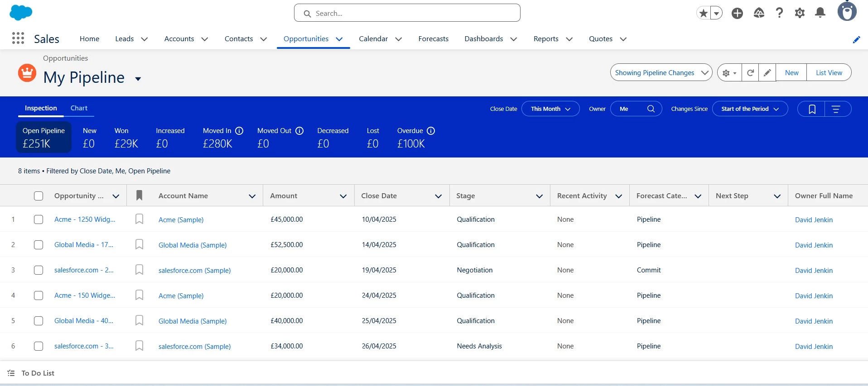Select the Acme - 150 Widgets row checkbox
868x386 pixels.
(x=39, y=295)
